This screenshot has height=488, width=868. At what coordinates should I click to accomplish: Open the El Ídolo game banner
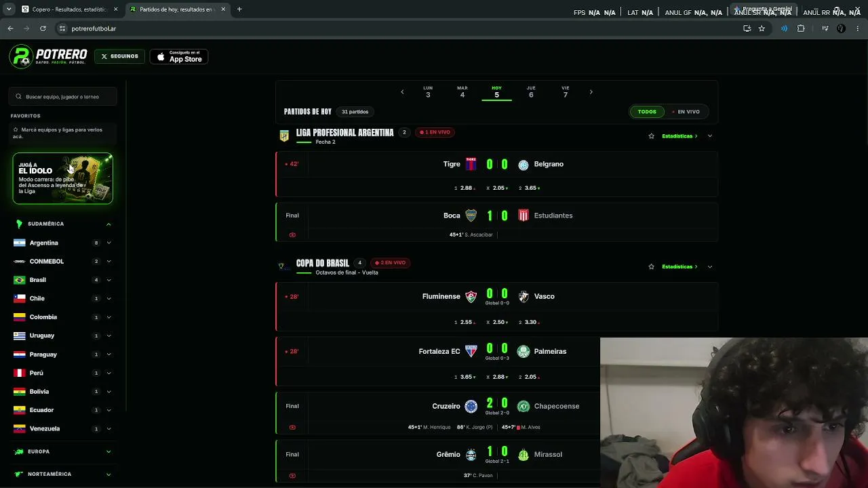click(62, 179)
